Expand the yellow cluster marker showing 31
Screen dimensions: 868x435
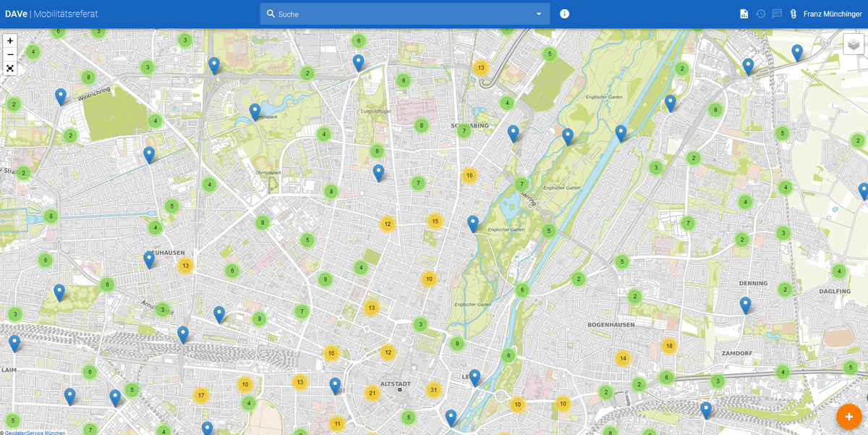433,390
